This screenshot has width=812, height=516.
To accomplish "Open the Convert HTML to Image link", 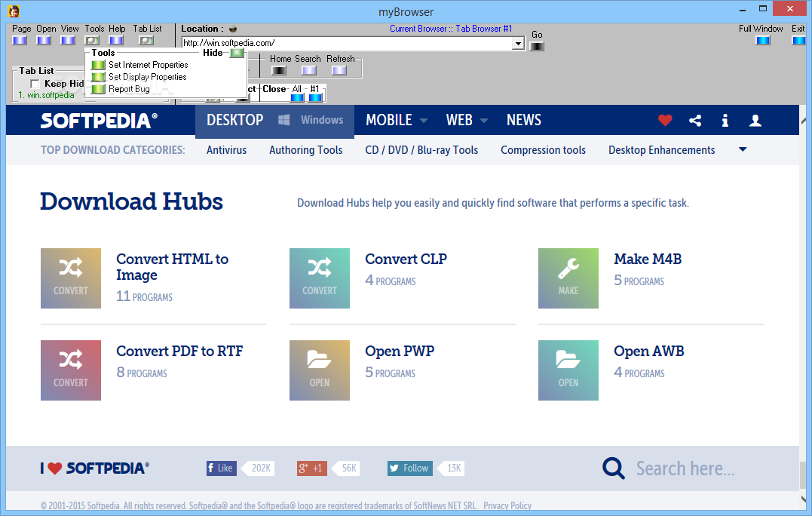I will pos(172,267).
